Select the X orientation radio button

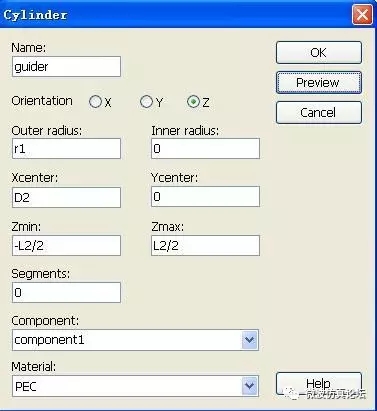[95, 102]
